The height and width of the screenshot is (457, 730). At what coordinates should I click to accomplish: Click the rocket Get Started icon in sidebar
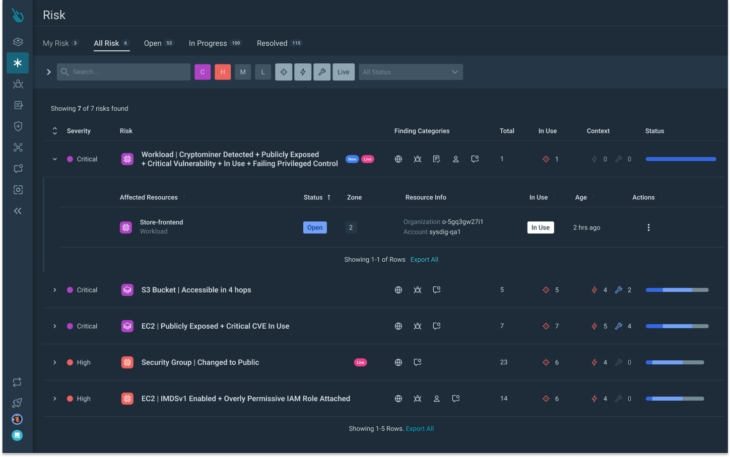[x=17, y=403]
